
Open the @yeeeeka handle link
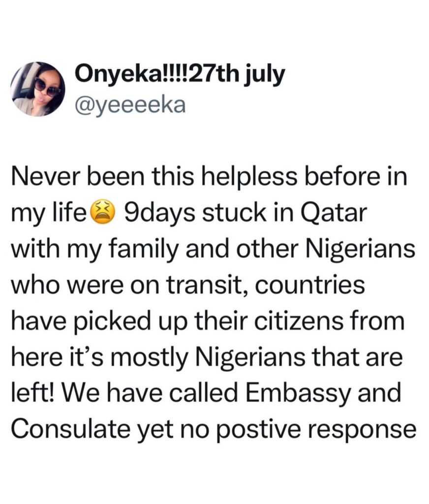pos(130,104)
